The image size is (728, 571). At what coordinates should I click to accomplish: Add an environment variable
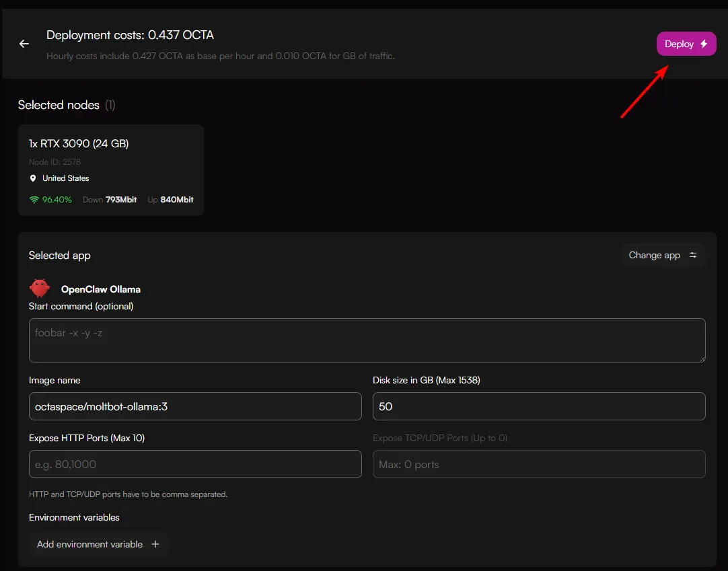98,544
